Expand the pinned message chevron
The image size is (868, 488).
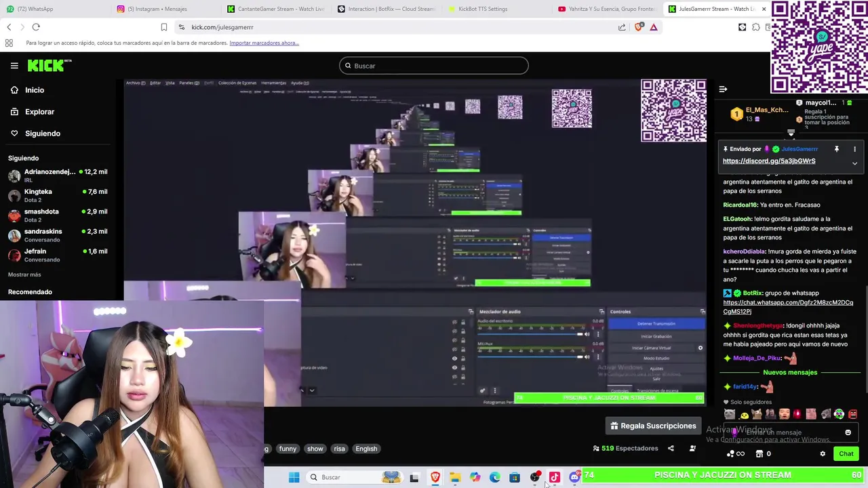854,163
